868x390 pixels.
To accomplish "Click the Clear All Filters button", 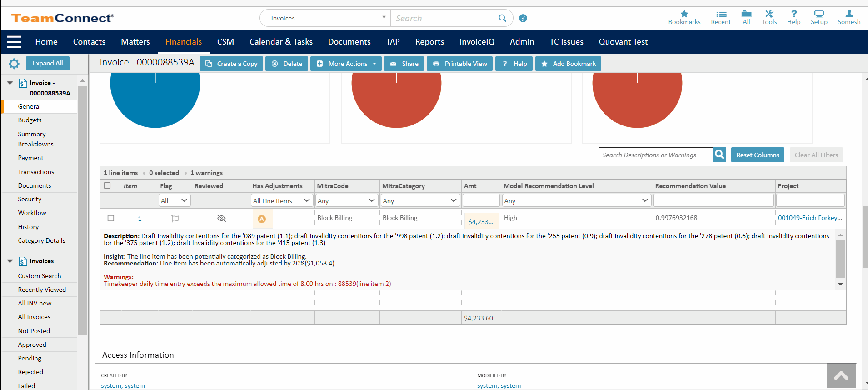I will 816,155.
